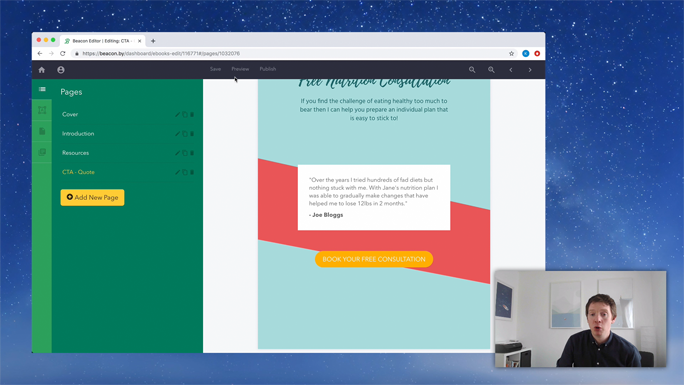
Task: Delete the CTA - Quote page
Action: coord(192,172)
